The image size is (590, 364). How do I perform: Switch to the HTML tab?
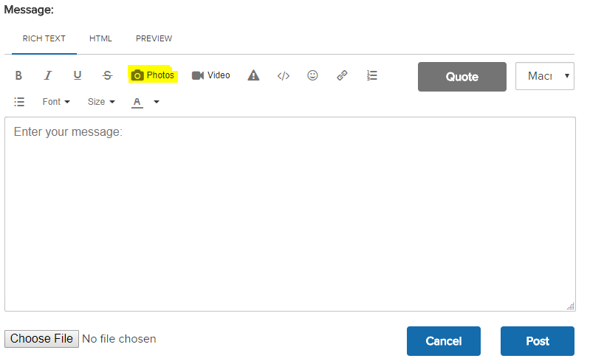[100, 38]
